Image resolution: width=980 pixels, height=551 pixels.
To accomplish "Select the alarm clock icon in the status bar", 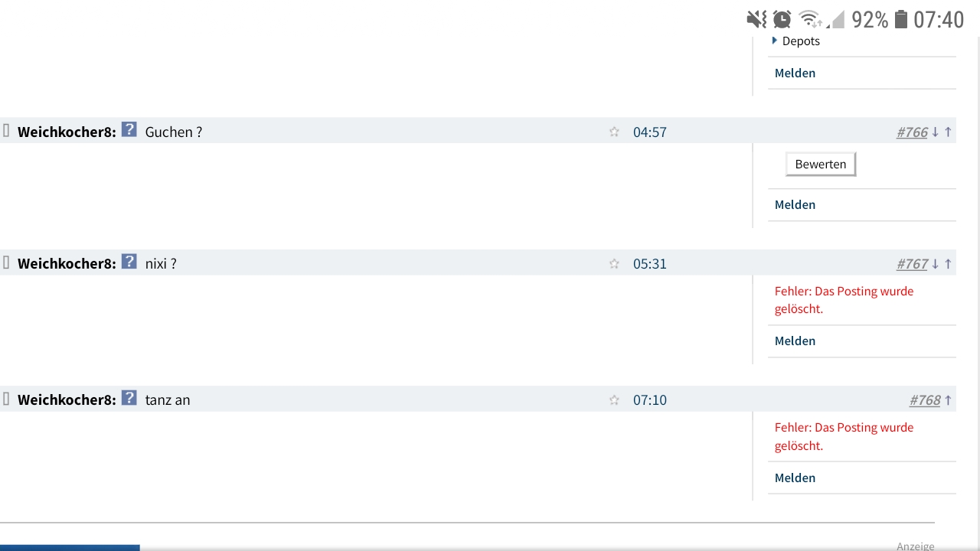I will (781, 19).
